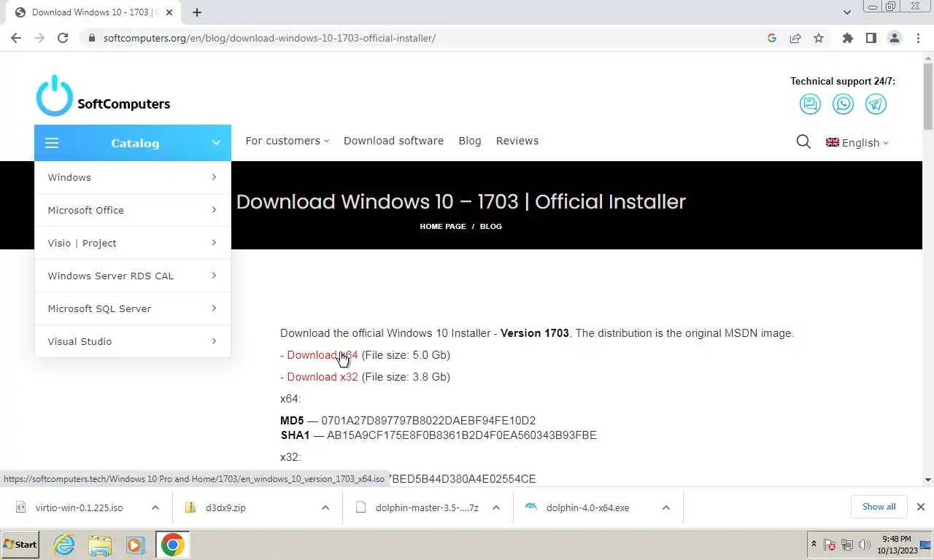Screen dimensions: 934x560
Task: Close the current browser tab
Action: pos(170,12)
